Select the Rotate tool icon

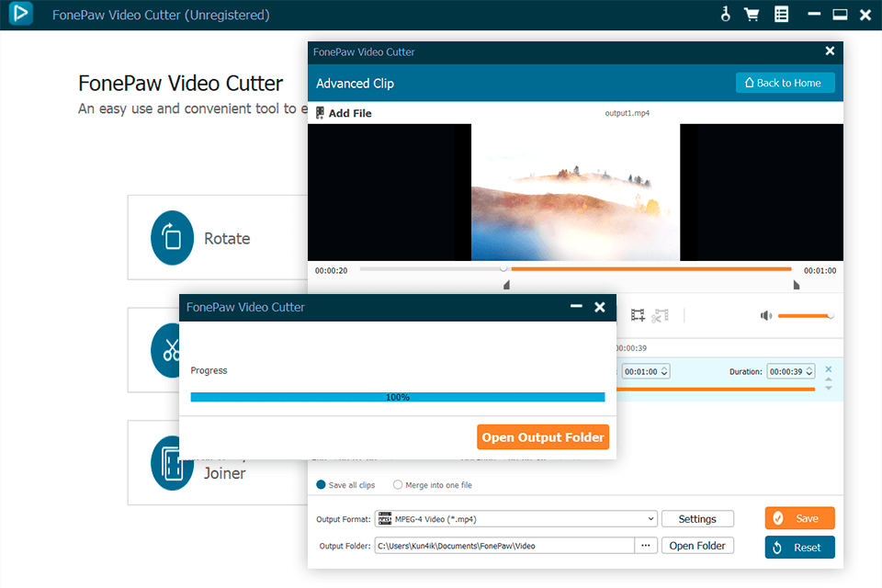pyautogui.click(x=171, y=237)
